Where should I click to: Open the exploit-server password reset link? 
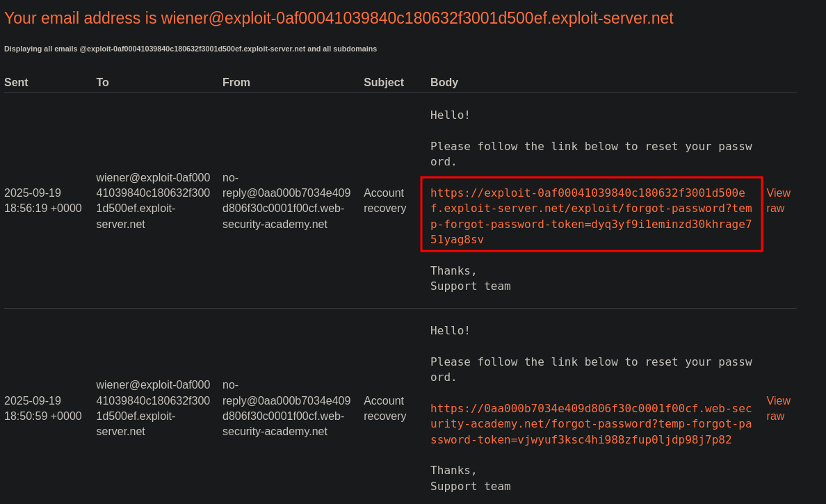click(x=590, y=216)
